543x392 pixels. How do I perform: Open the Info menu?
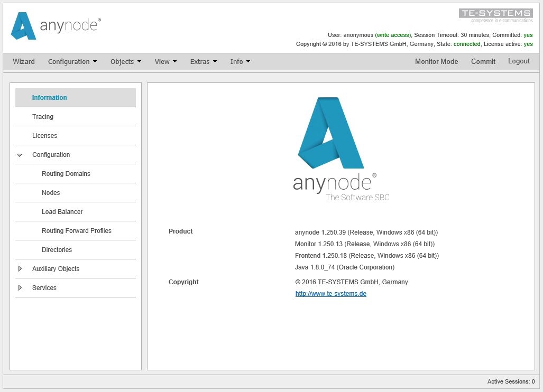coord(240,62)
